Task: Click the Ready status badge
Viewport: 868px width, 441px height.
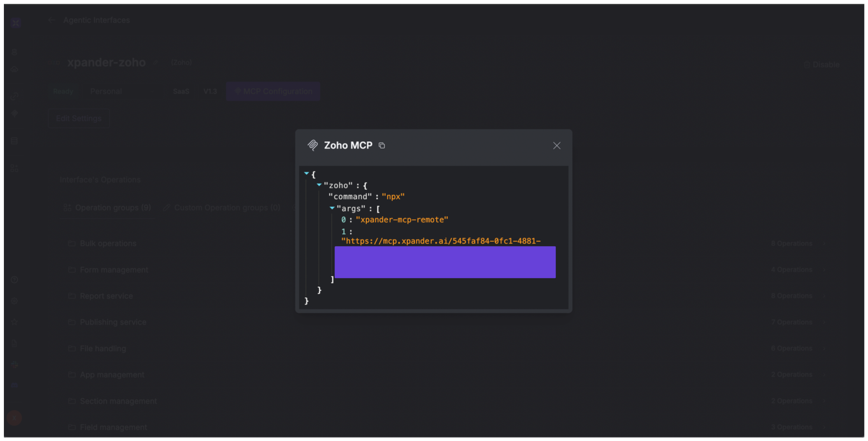Action: 63,91
